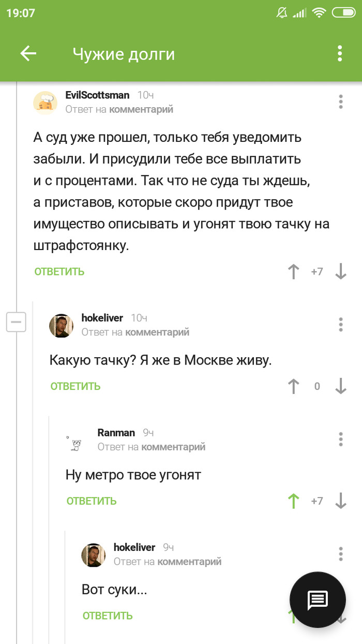The height and width of the screenshot is (644, 362).
Task: Tap the back arrow in the header
Action: (28, 53)
